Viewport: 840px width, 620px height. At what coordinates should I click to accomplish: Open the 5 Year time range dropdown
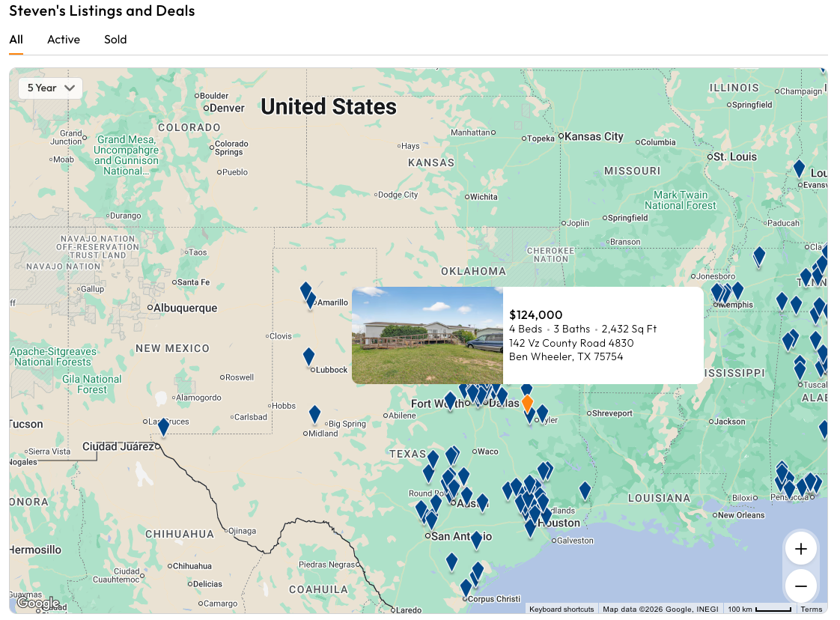pyautogui.click(x=51, y=88)
